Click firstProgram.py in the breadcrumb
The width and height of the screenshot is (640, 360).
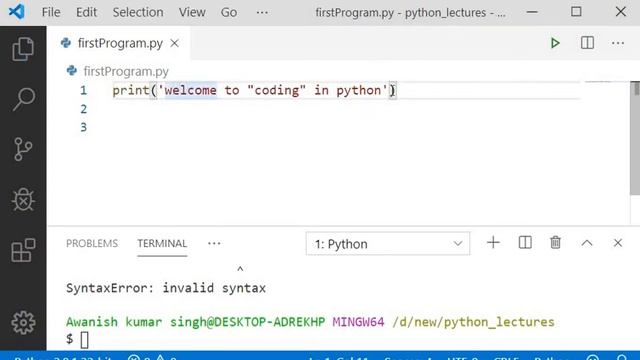click(126, 71)
